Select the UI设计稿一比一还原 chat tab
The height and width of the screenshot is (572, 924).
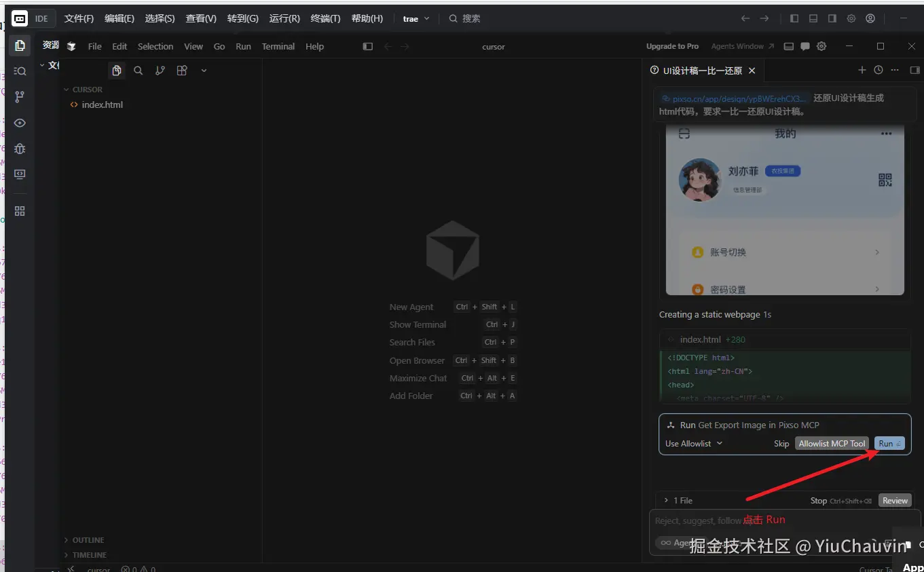[x=699, y=70]
